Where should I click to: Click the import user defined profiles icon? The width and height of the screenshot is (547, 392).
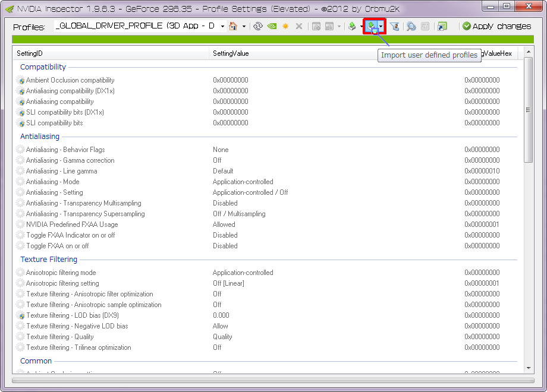point(372,26)
